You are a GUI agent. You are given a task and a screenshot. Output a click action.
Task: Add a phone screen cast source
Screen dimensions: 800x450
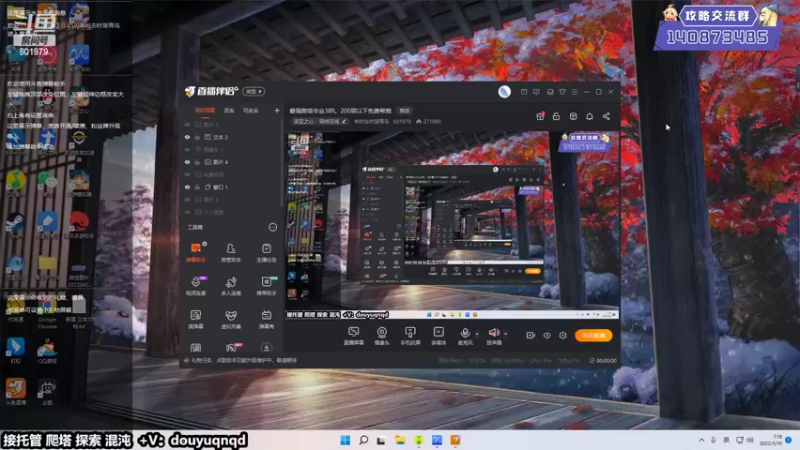click(x=410, y=335)
